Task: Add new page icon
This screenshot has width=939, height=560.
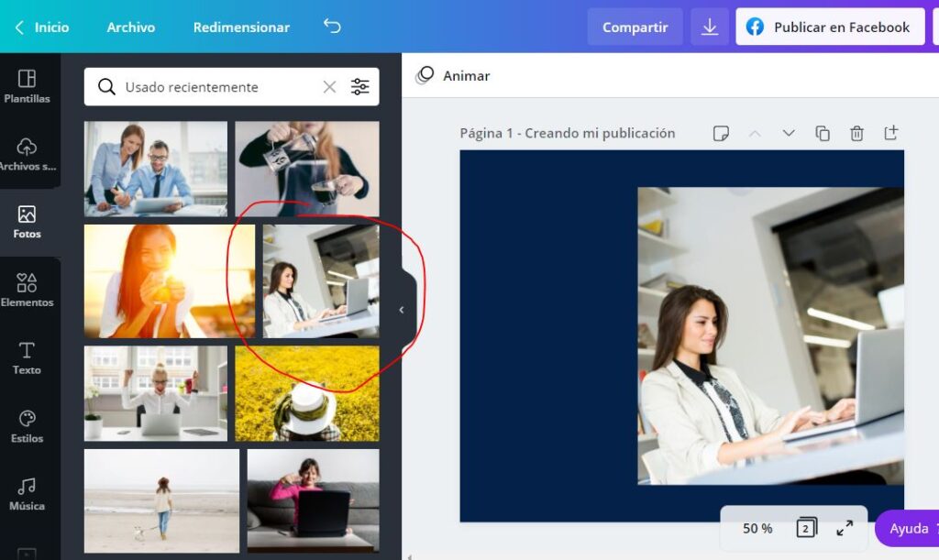Action: 890,133
